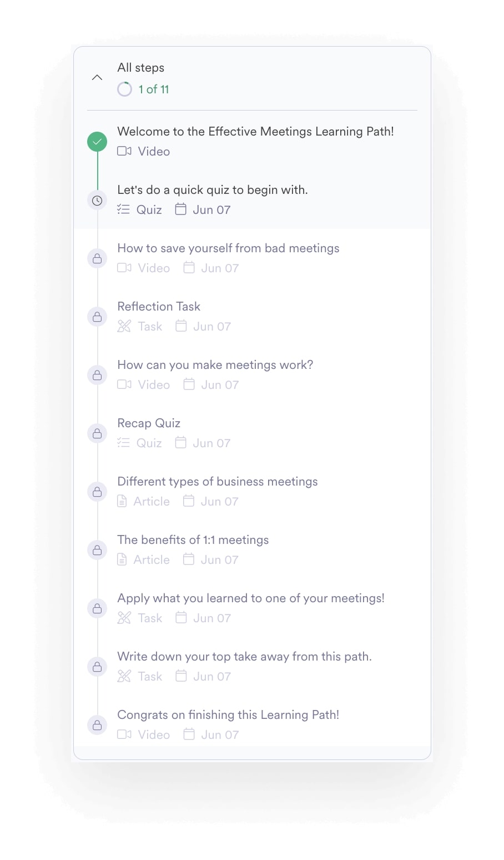The image size is (504, 860).
Task: Click the Task icon under Reflection Task
Action: click(123, 326)
